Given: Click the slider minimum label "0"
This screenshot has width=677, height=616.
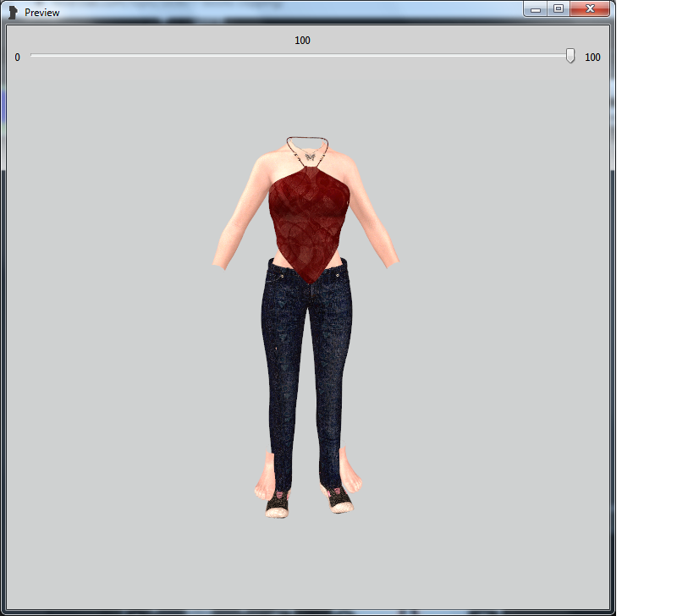Looking at the screenshot, I should click(x=17, y=58).
